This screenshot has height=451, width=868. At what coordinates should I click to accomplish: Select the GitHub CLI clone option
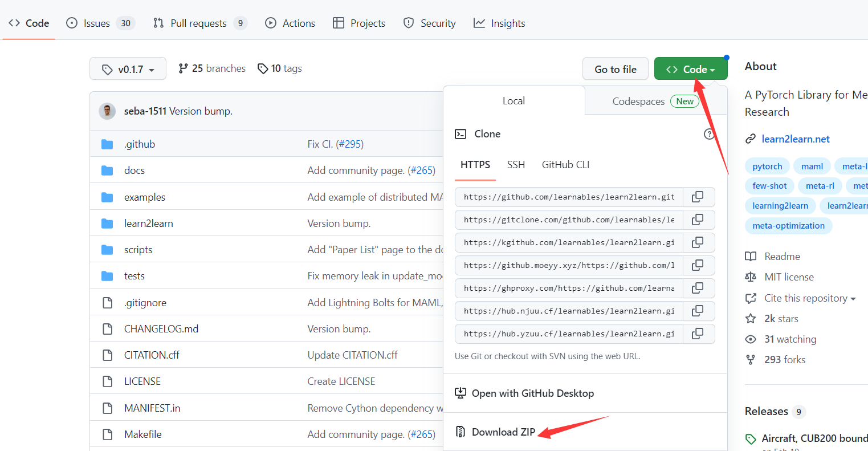tap(565, 165)
